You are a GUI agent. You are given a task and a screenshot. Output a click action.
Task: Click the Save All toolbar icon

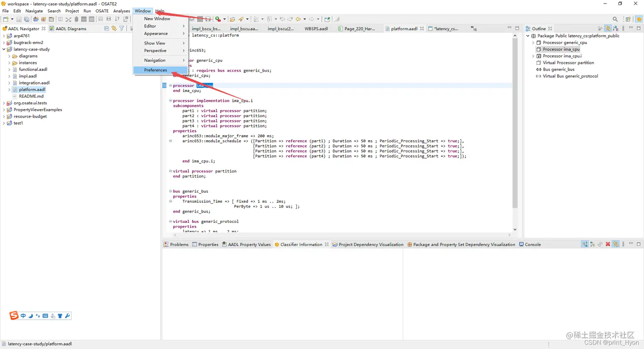(x=26, y=19)
